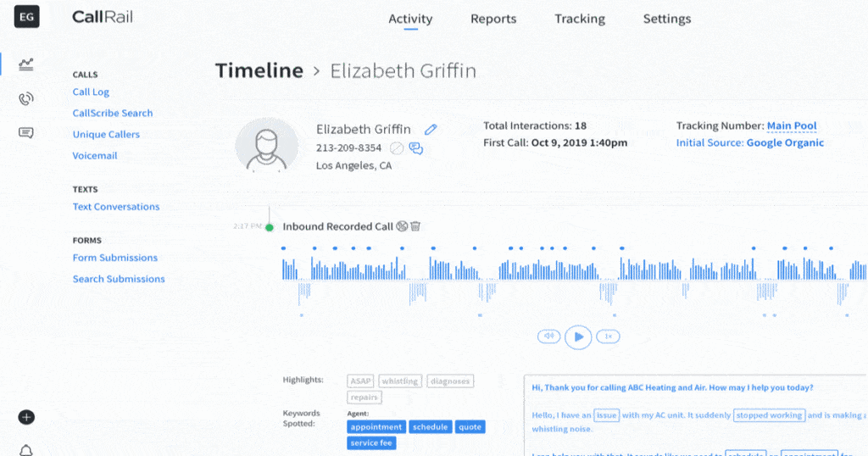Click Elizabeth Griffin's profile avatar
The width and height of the screenshot is (868, 456).
point(267,147)
